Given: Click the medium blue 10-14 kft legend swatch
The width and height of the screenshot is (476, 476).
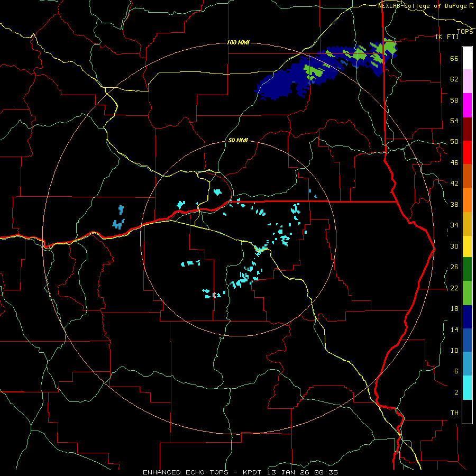Looking at the screenshot, I should click(x=467, y=340).
